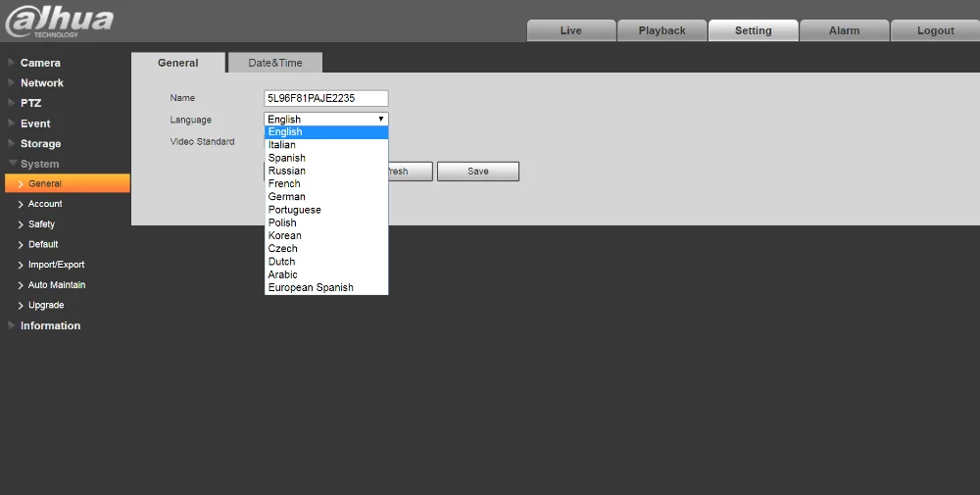
Task: Choose Czech from the language list
Action: [x=326, y=249]
